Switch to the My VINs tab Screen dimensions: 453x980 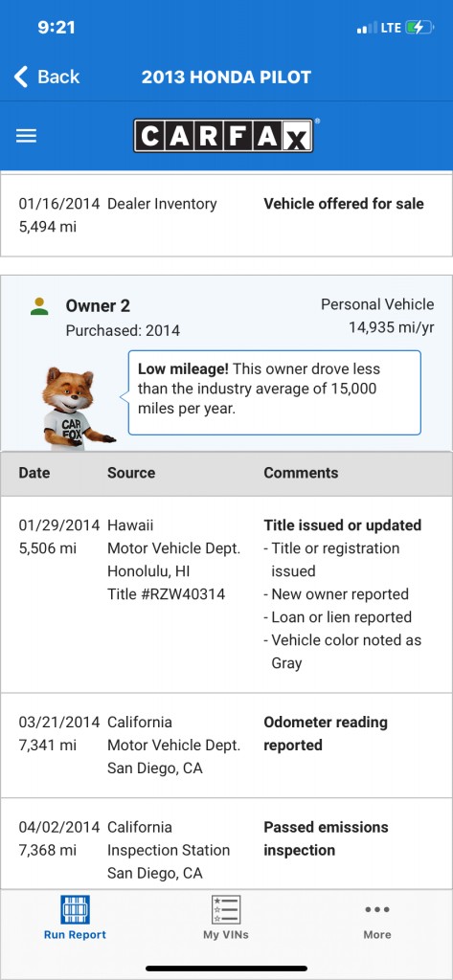226,918
